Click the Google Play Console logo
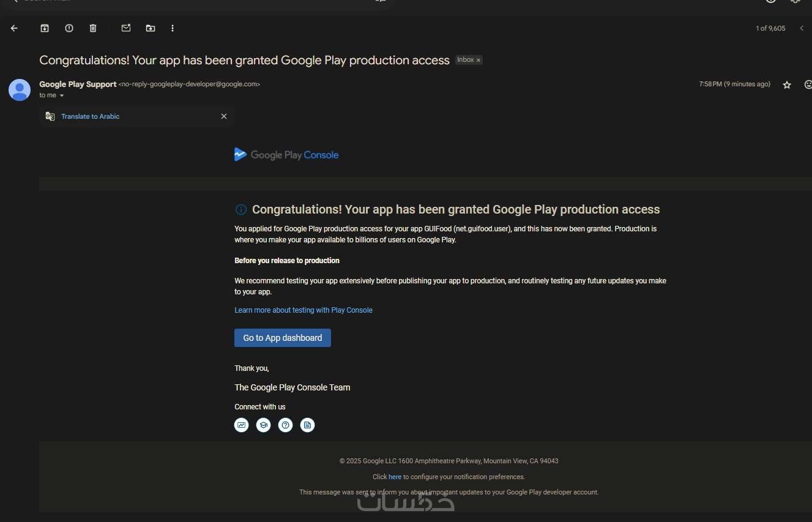 [286, 155]
